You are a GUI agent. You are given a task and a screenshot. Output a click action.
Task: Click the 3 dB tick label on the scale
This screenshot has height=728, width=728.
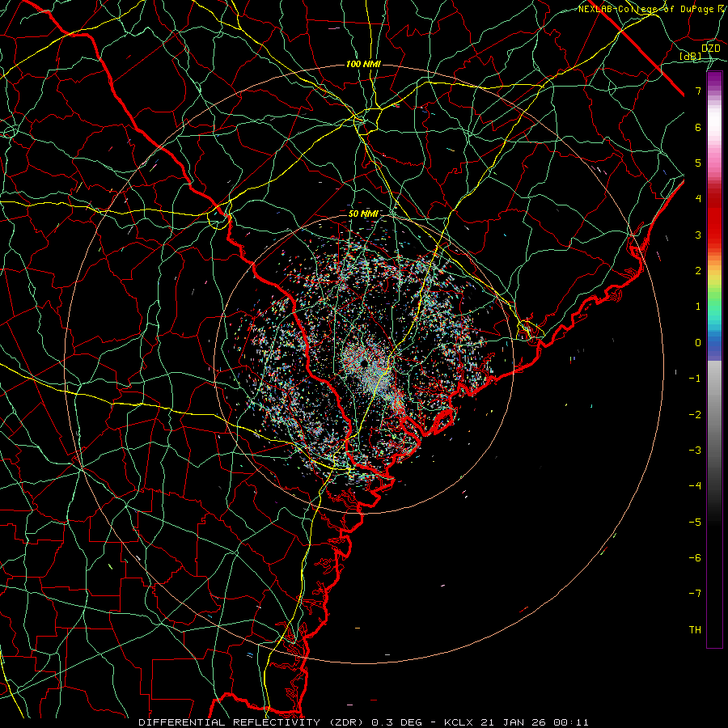[698, 235]
